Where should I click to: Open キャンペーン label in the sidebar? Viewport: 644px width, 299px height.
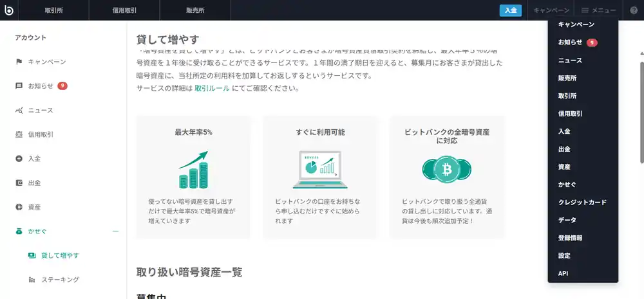tap(47, 62)
